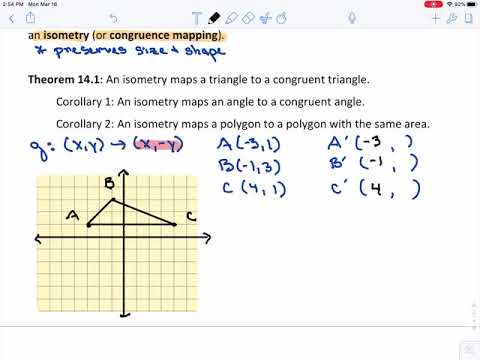Select the Highlighter tool
Screen dimensions: 480x360
click(x=231, y=18)
